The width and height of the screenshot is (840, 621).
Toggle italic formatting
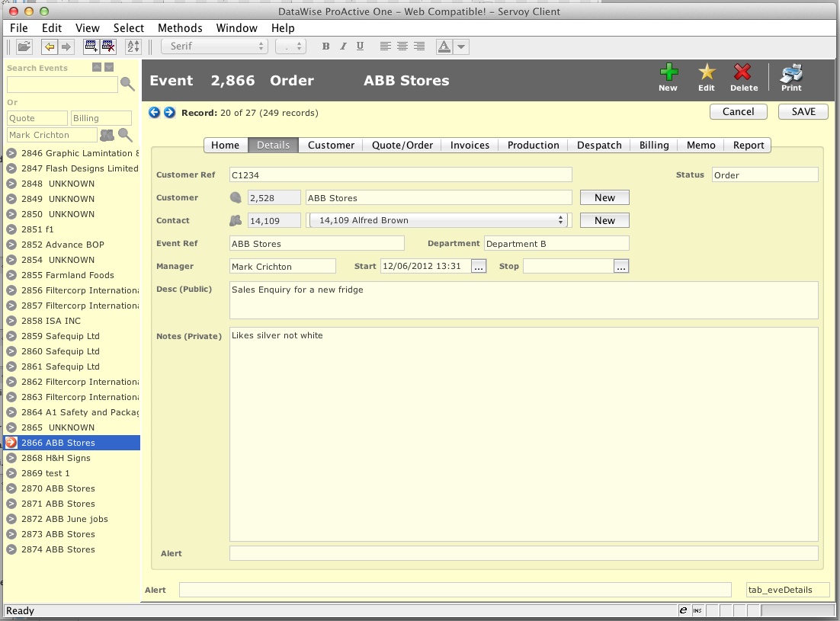pos(343,46)
